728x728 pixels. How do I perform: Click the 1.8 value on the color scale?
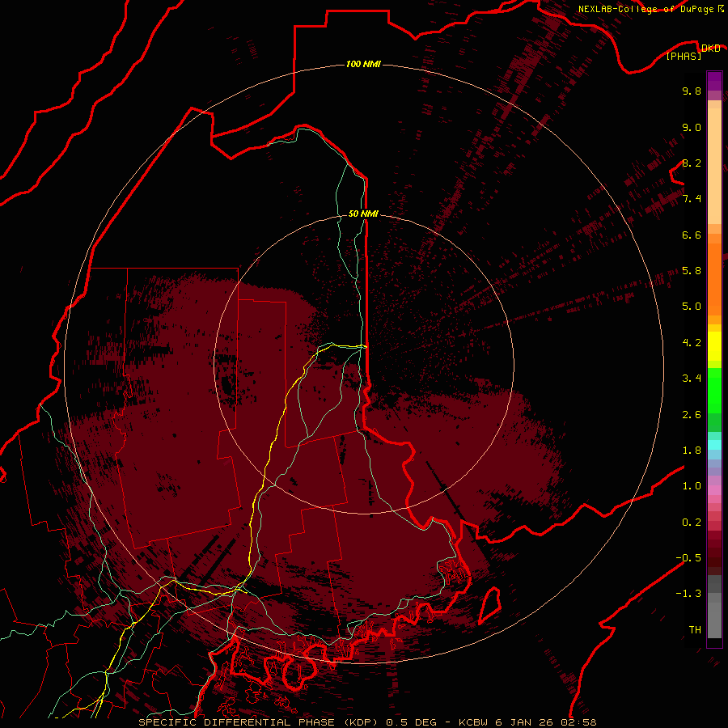click(692, 451)
